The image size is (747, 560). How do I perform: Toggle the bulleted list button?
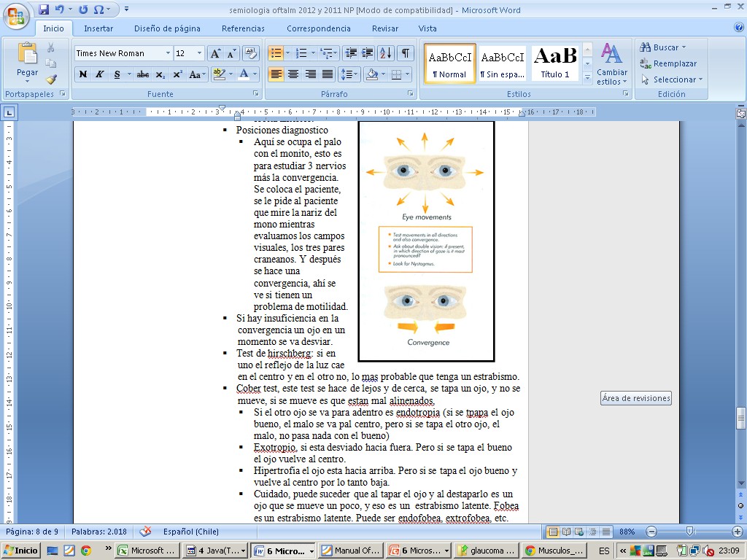click(276, 53)
